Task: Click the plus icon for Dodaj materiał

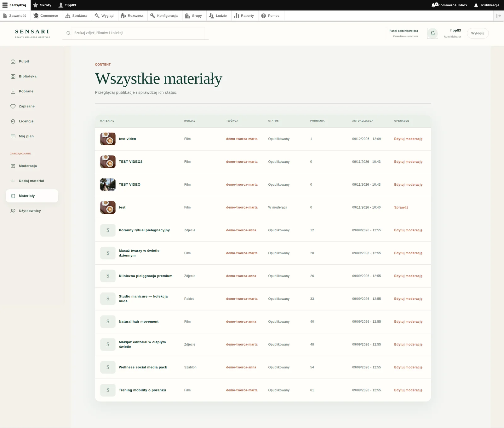Action: [13, 181]
